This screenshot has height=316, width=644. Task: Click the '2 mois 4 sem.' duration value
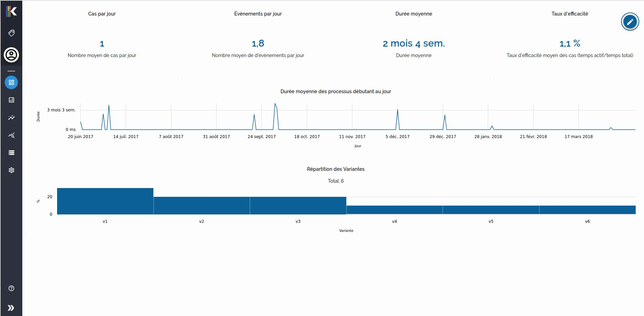(x=414, y=44)
